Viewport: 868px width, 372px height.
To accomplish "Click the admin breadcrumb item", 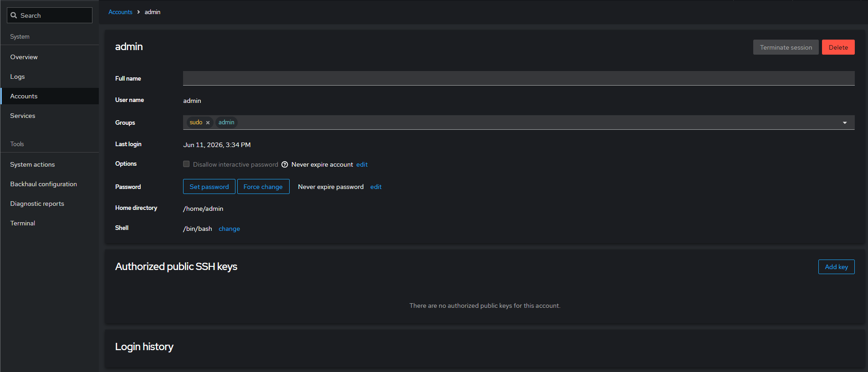I will [153, 12].
